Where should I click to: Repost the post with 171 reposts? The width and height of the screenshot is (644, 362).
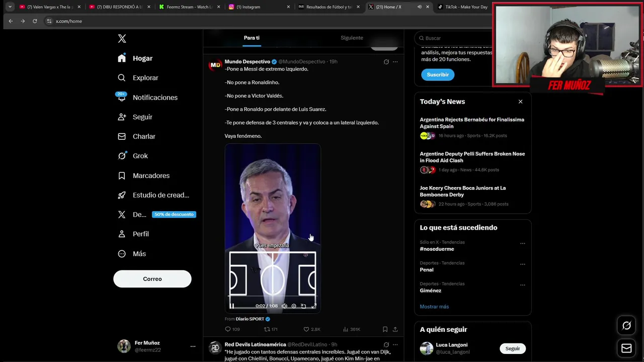click(271, 329)
